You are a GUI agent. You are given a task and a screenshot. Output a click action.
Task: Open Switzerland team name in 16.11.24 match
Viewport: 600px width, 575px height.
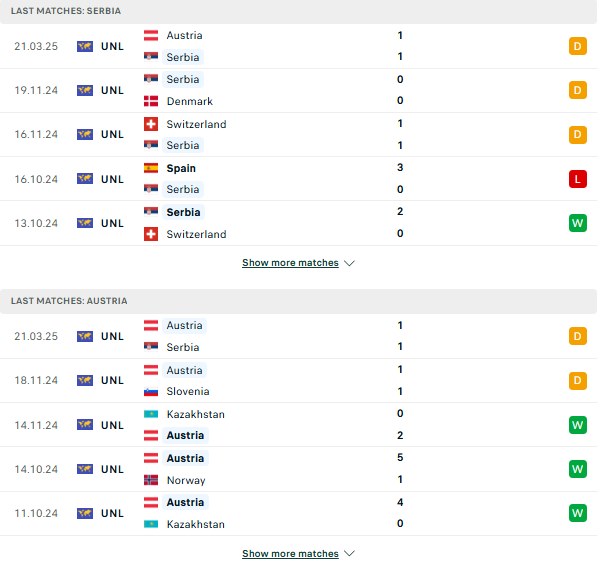pos(196,124)
